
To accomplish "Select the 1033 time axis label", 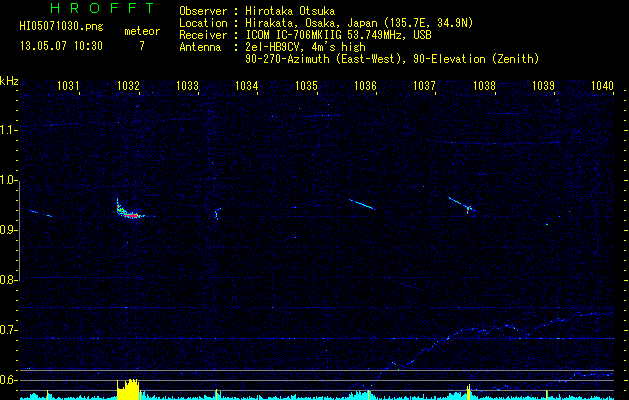I will coord(187,85).
